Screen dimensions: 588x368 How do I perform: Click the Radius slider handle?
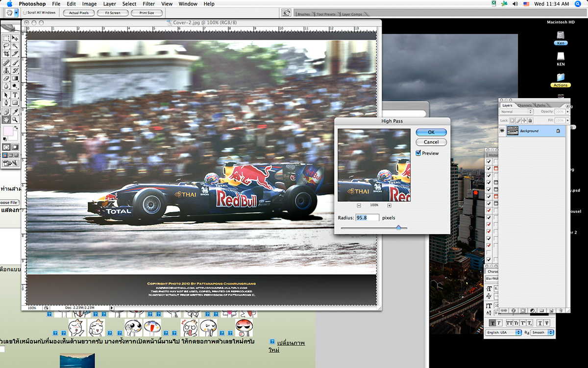tap(398, 228)
